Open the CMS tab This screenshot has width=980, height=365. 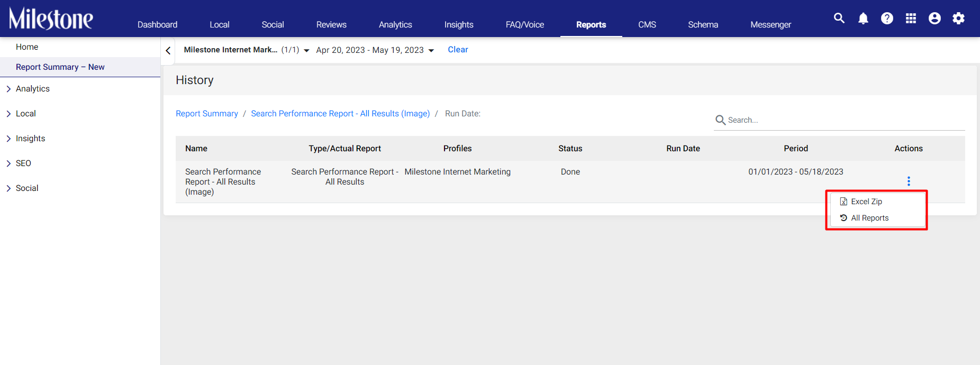click(647, 24)
